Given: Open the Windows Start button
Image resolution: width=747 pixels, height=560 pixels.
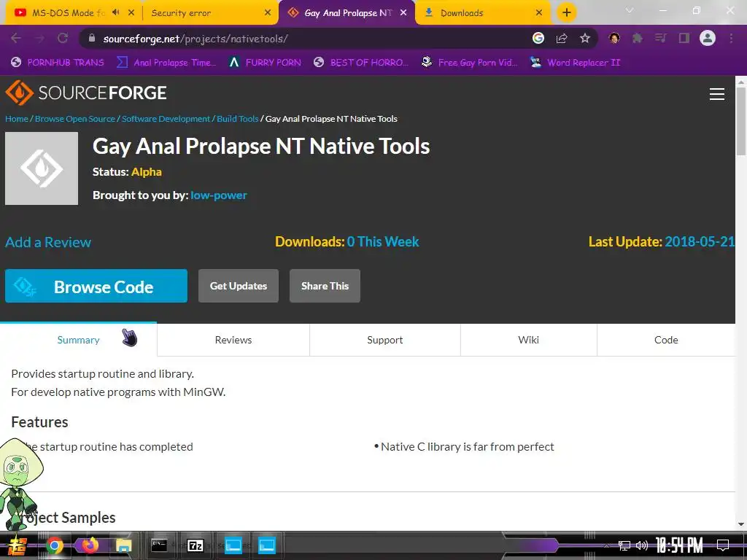Looking at the screenshot, I should point(17,545).
